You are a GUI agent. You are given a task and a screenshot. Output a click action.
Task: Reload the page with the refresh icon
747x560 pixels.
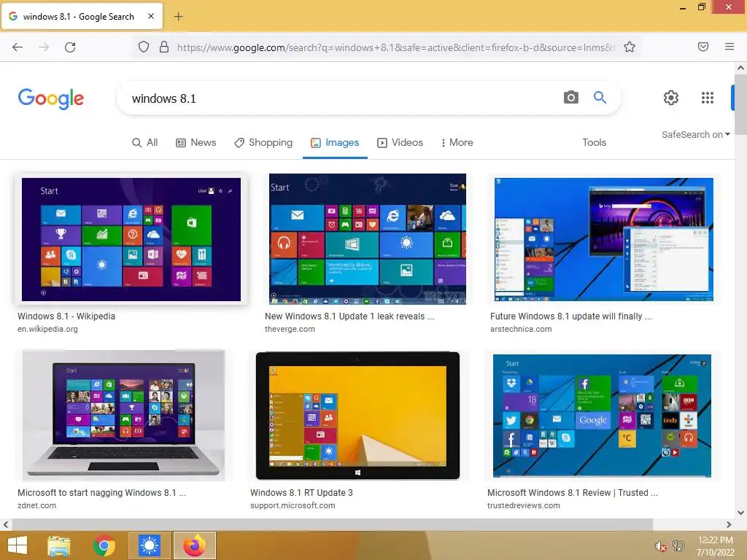point(70,47)
